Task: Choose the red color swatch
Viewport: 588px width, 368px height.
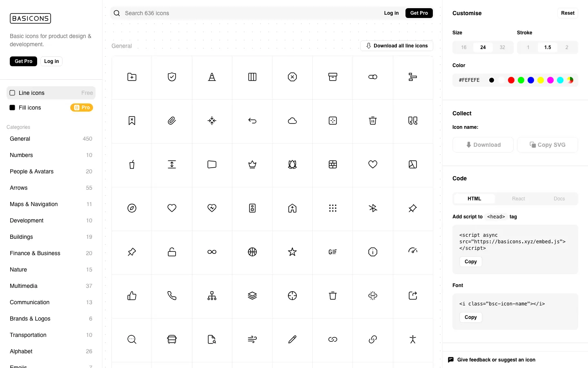Action: tap(511, 80)
